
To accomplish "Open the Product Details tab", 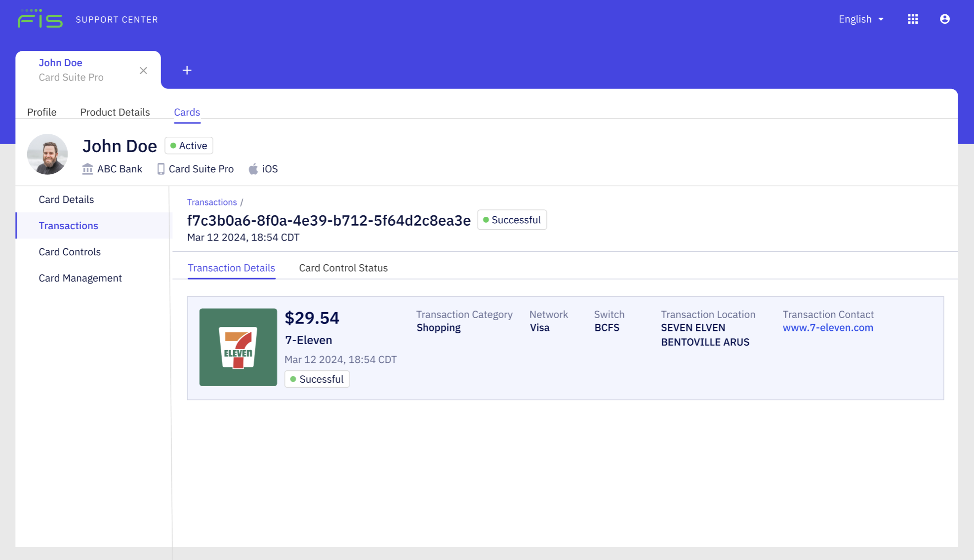I will pyautogui.click(x=115, y=112).
